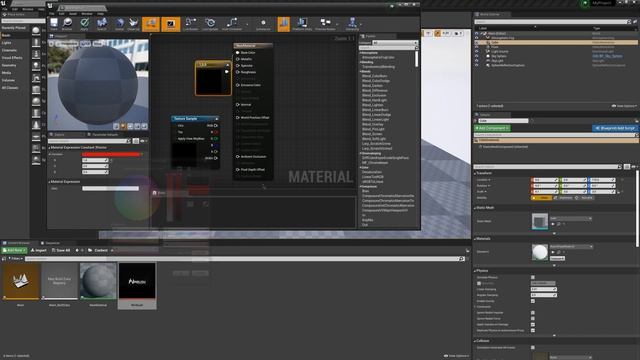Click folder icon beside Content path
The height and width of the screenshot is (360, 640).
point(90,250)
